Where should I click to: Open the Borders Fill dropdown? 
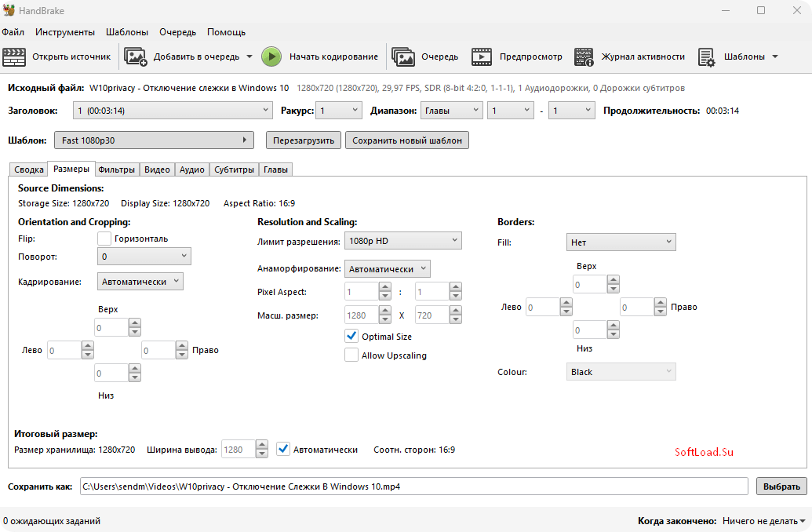click(621, 242)
